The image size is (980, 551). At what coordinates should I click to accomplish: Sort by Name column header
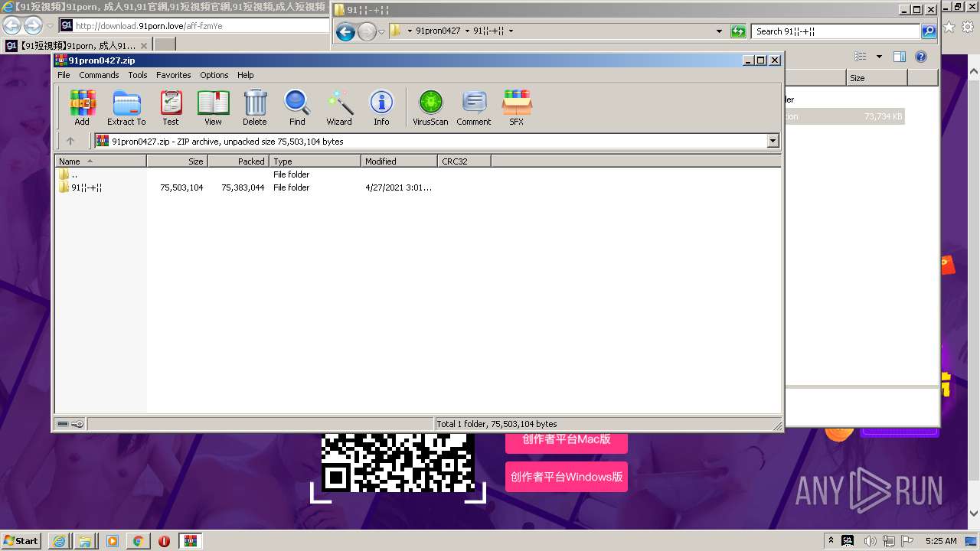(x=100, y=161)
